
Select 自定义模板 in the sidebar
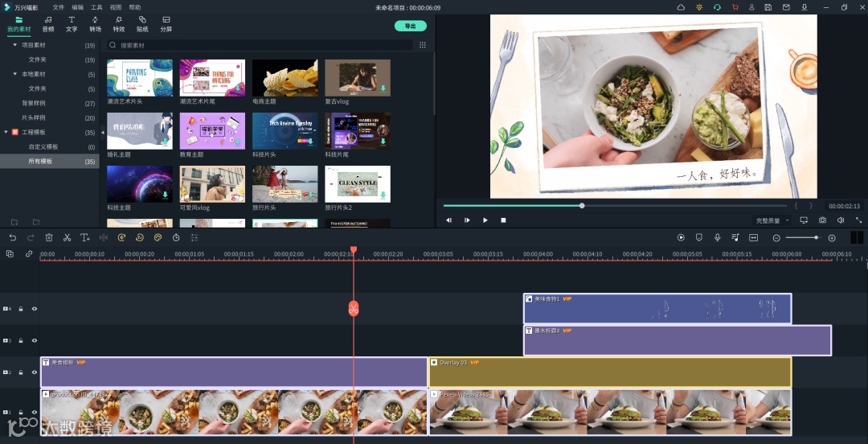(x=43, y=147)
